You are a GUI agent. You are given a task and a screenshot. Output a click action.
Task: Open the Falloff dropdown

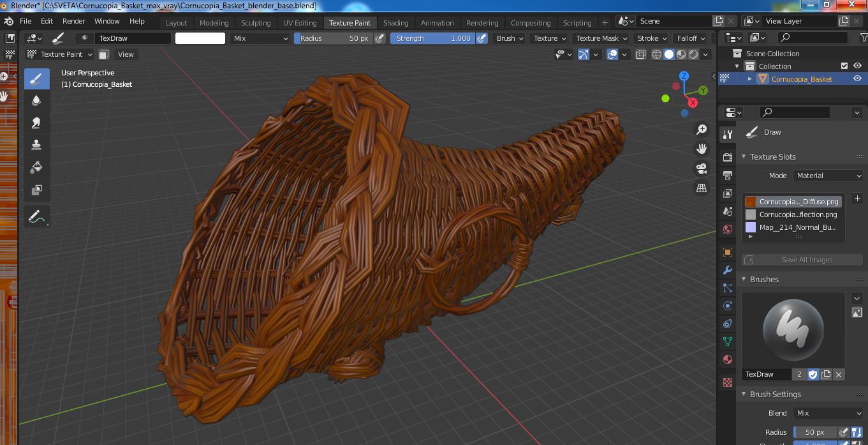[x=691, y=38]
